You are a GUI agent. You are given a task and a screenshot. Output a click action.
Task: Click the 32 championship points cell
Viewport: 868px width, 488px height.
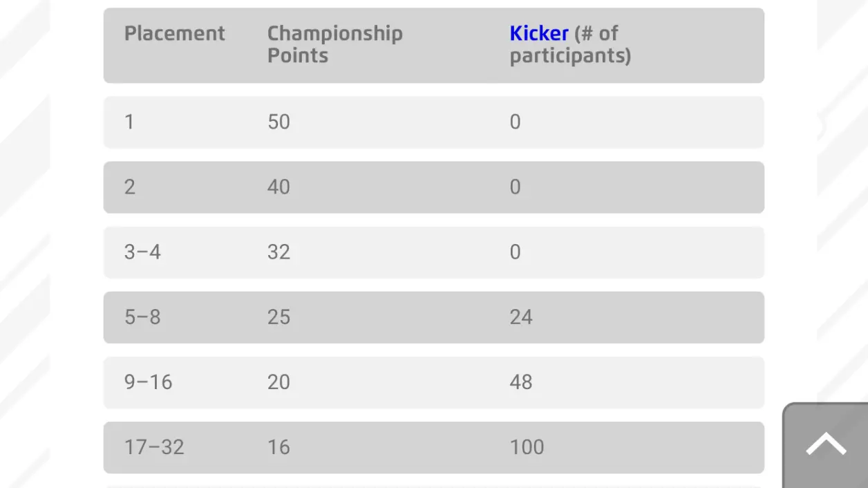pyautogui.click(x=279, y=252)
